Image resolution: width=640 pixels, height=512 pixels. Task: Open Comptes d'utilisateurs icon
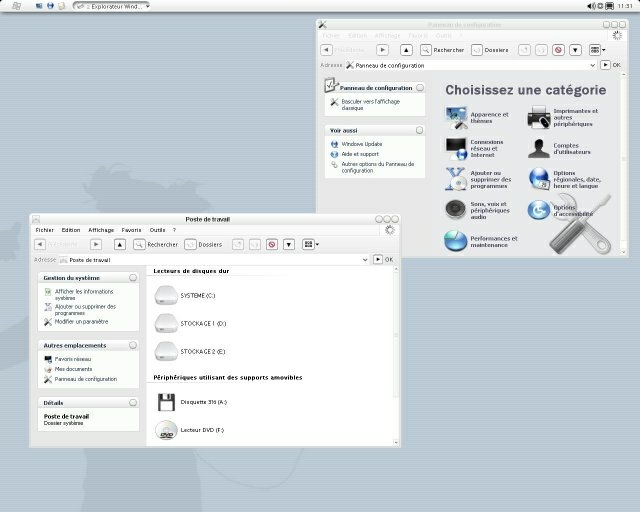click(x=539, y=148)
